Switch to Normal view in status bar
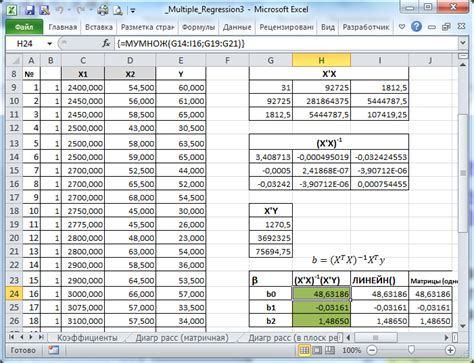474x363 pixels. [x=304, y=350]
